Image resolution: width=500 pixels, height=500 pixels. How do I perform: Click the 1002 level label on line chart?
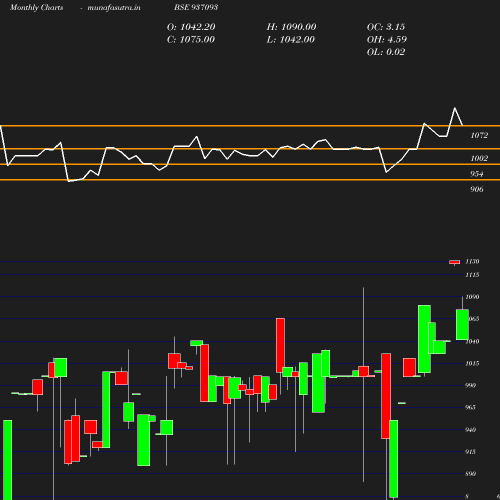[479, 158]
